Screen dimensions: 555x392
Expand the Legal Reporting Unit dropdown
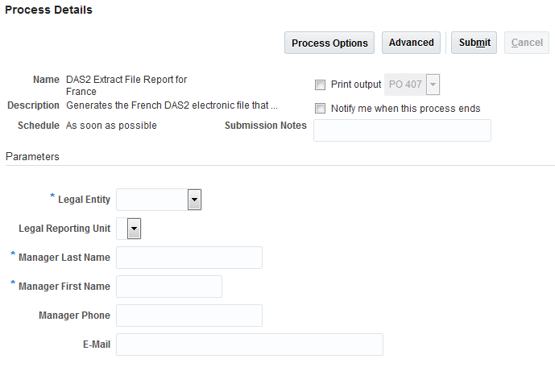click(134, 229)
